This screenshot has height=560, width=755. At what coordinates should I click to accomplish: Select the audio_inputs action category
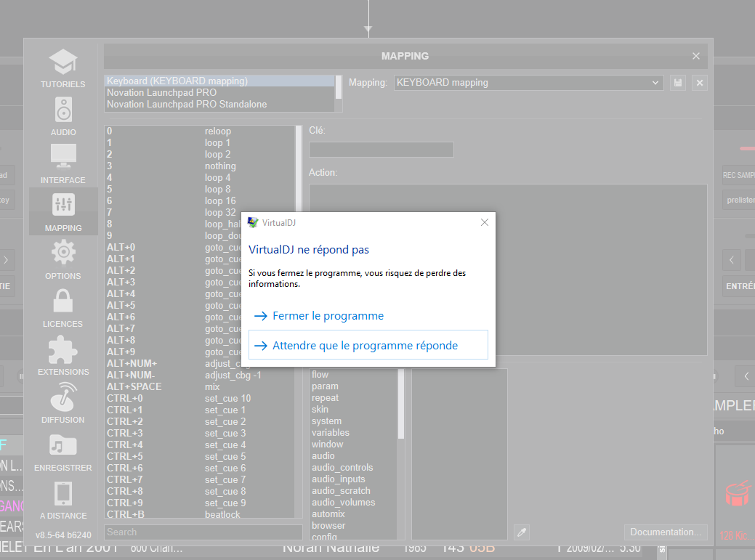coord(353,479)
